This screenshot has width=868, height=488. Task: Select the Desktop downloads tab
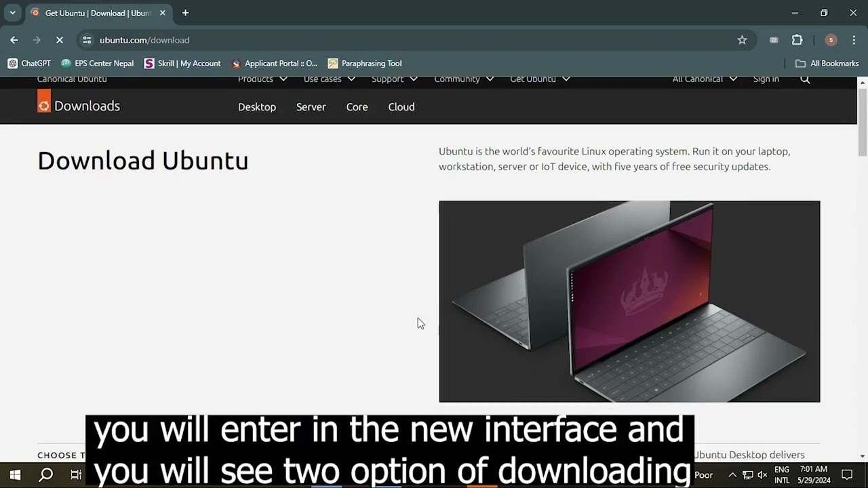pyautogui.click(x=257, y=106)
